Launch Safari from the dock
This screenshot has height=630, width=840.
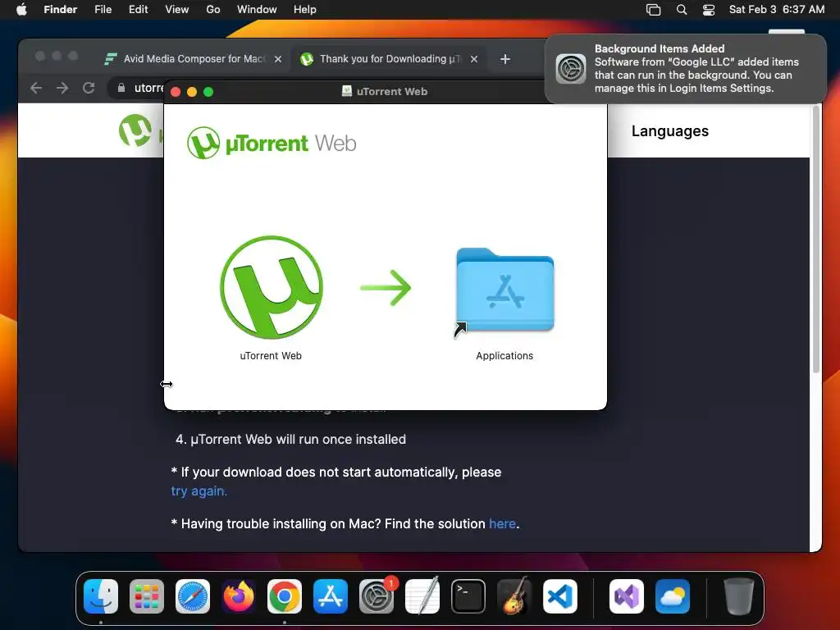pyautogui.click(x=193, y=596)
